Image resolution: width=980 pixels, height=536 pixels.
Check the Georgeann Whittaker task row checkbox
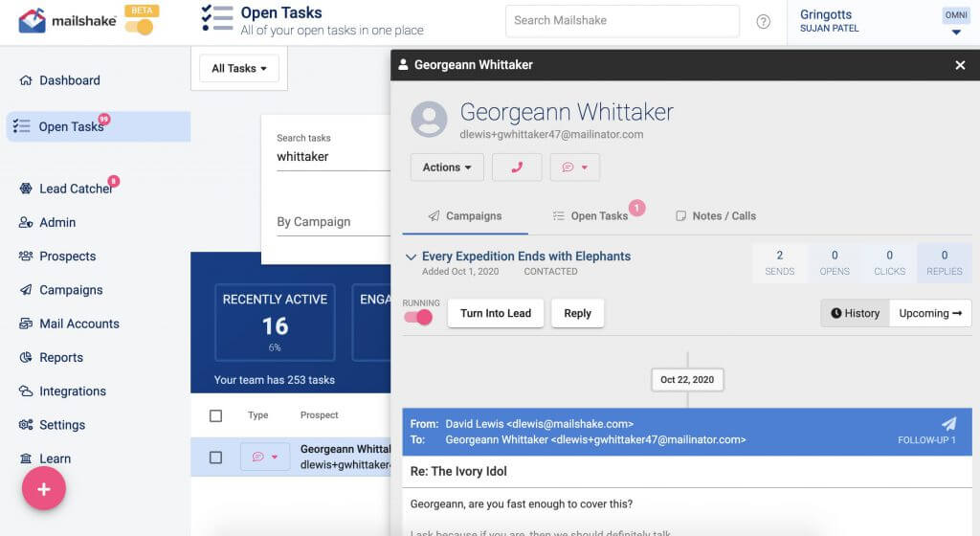click(x=215, y=458)
